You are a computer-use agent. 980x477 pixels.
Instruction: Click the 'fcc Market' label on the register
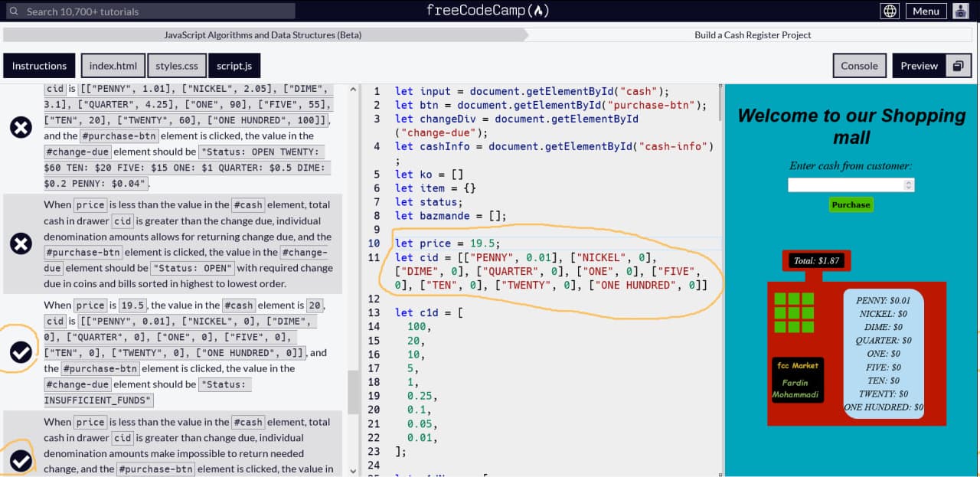[x=798, y=365]
